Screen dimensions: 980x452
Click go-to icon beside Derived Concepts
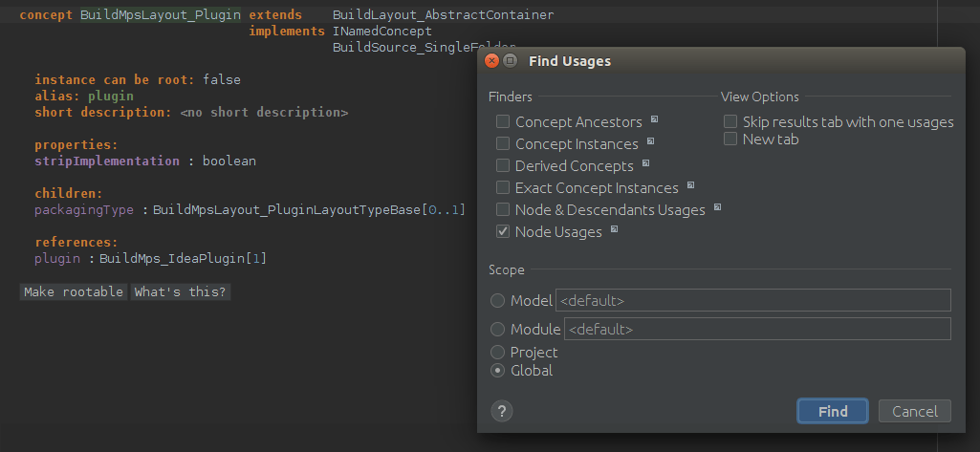(646, 163)
